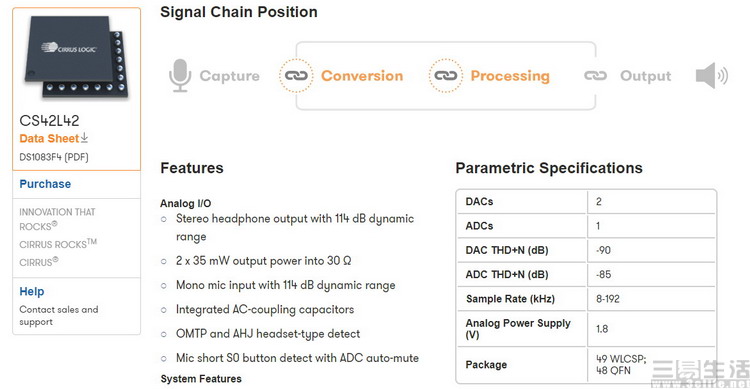
Task: Click the Sample Rate (kHz) table row
Action: point(586,299)
